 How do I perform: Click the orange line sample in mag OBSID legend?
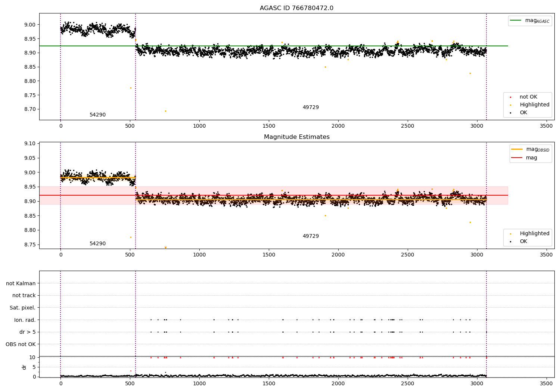pyautogui.click(x=517, y=149)
